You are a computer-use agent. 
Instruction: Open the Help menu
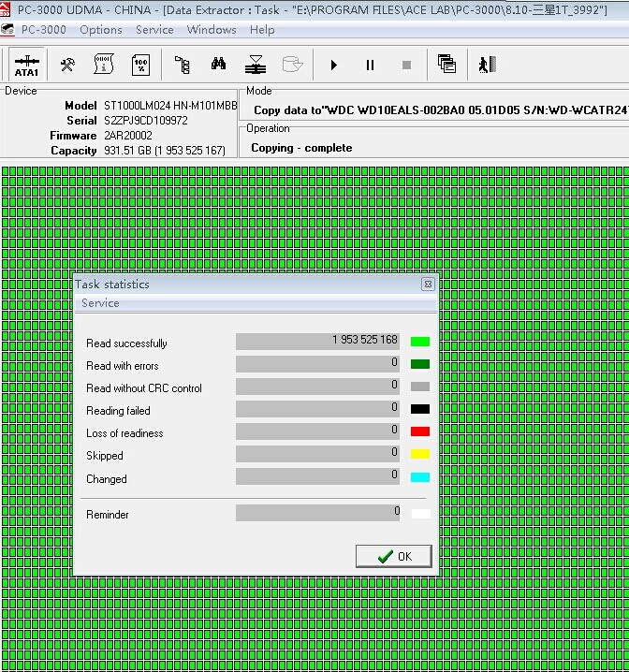click(262, 29)
